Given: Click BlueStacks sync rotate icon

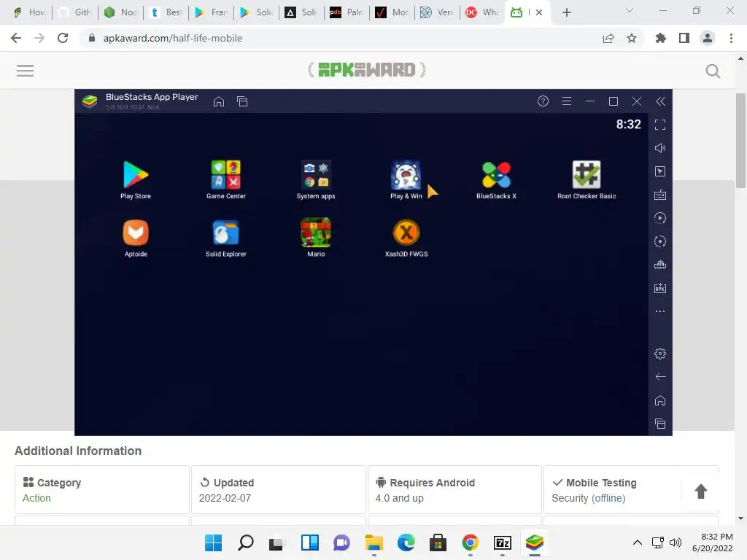Looking at the screenshot, I should (x=659, y=241).
